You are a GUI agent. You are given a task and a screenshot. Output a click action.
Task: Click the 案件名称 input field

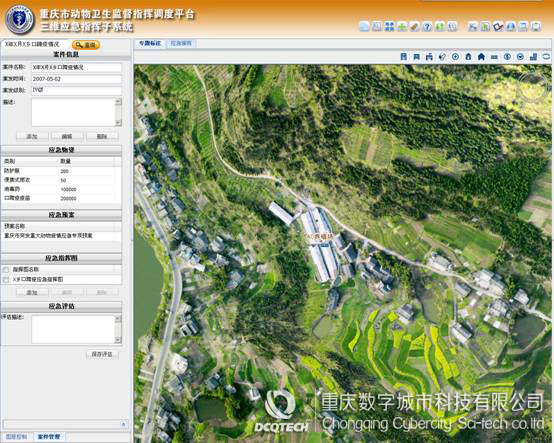point(76,67)
